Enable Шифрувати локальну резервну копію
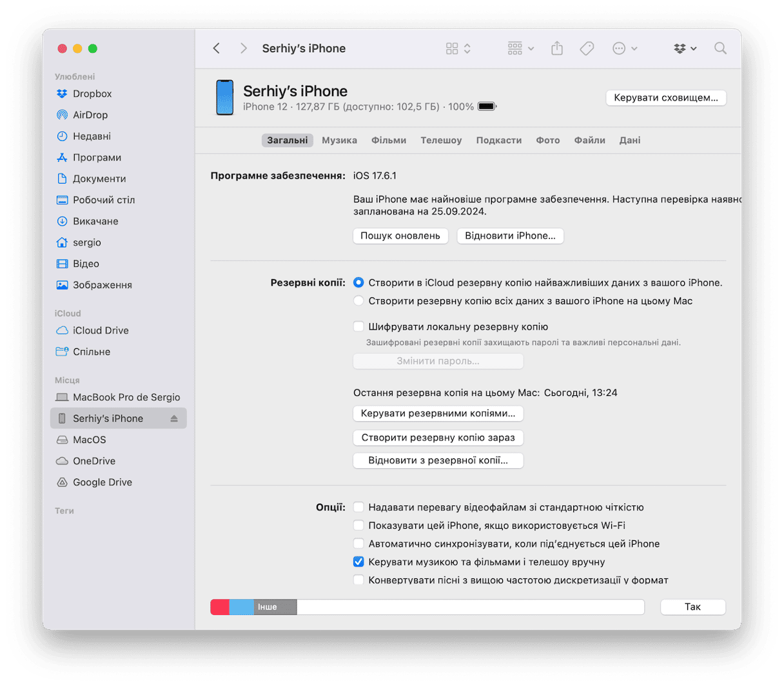The height and width of the screenshot is (686, 784). coord(358,327)
